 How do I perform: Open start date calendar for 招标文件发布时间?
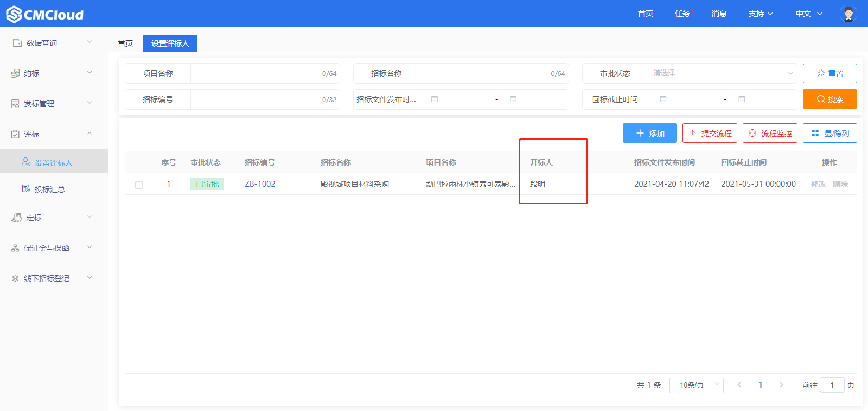click(x=435, y=99)
